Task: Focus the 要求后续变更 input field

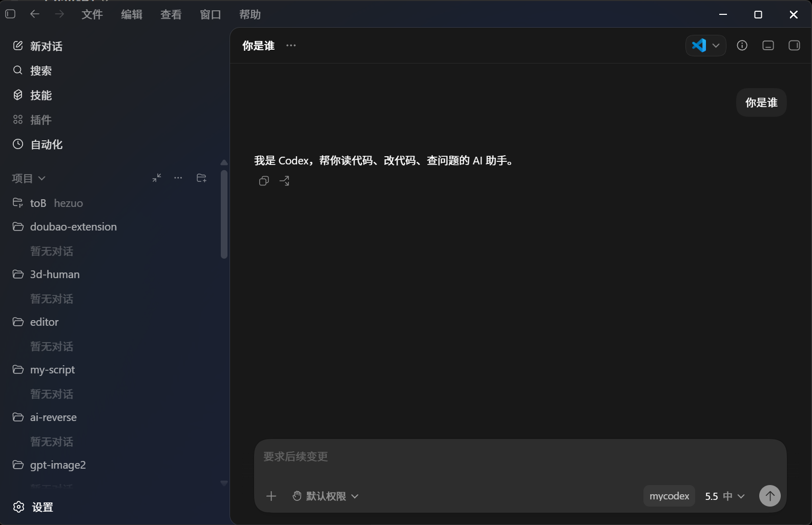Action: pyautogui.click(x=520, y=456)
